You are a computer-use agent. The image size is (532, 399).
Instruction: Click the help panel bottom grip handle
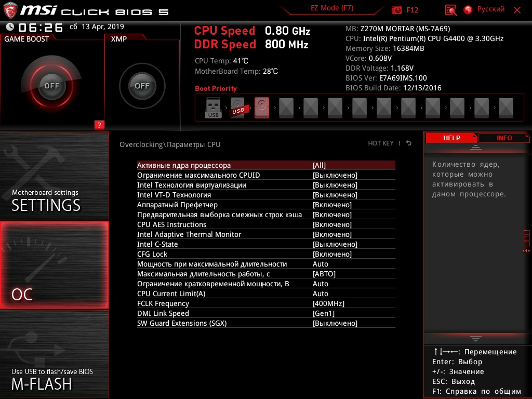tap(476, 339)
